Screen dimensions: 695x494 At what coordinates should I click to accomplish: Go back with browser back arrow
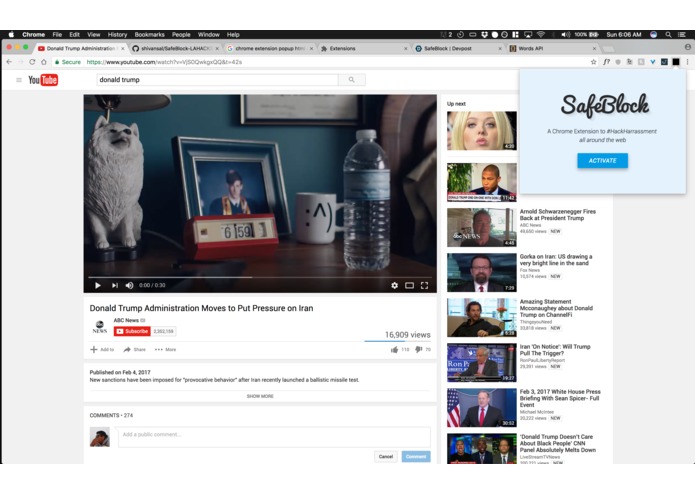click(9, 62)
